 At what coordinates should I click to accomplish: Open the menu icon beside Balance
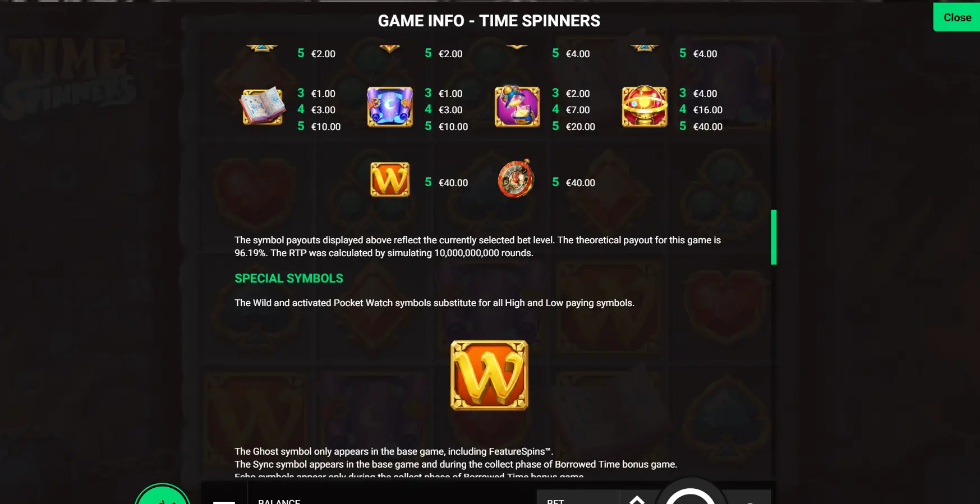[224, 501]
